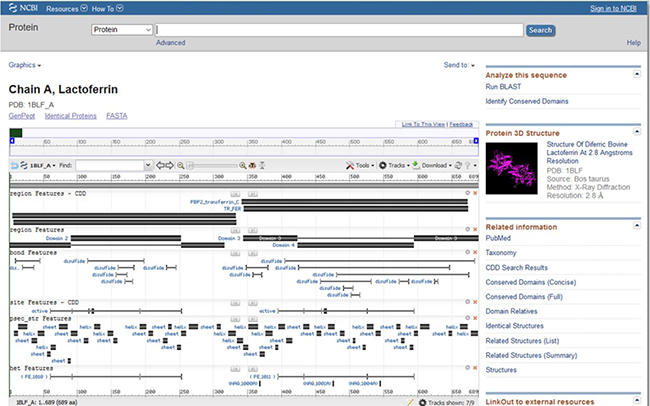This screenshot has height=406, width=650.
Task: Click Identify Conserved Domains link
Action: pos(527,101)
